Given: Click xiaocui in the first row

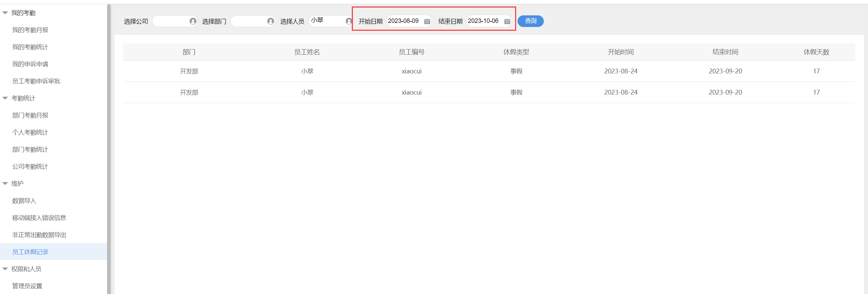Looking at the screenshot, I should 411,71.
